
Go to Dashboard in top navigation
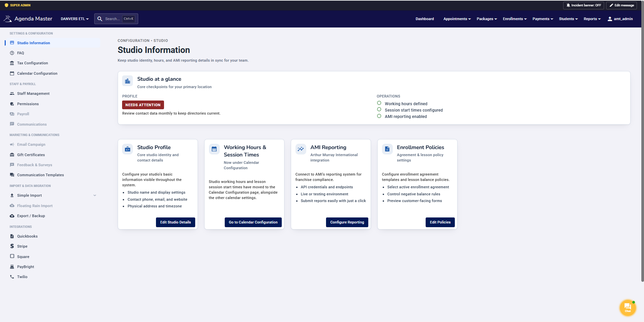coord(425,19)
